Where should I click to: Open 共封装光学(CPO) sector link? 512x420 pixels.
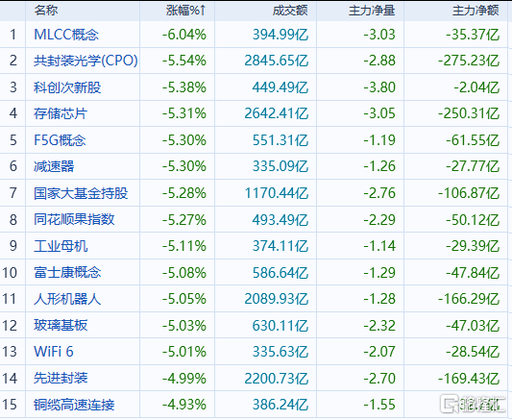tap(85, 61)
